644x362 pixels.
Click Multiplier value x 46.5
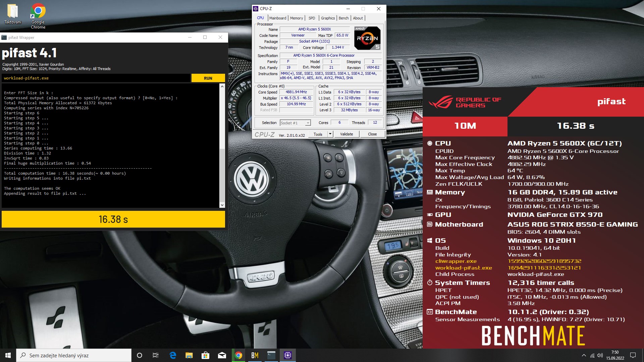pos(296,98)
